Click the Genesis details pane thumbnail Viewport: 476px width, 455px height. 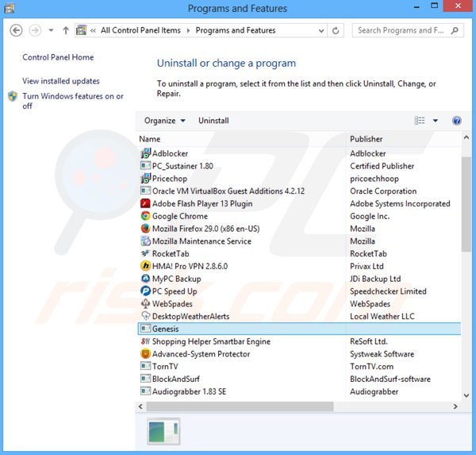coord(163,431)
